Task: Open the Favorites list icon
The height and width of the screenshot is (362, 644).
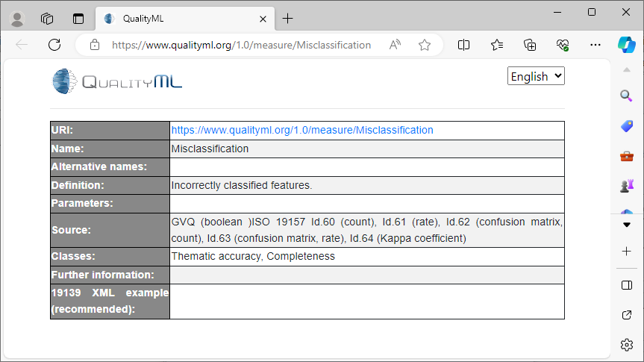Action: (497, 45)
